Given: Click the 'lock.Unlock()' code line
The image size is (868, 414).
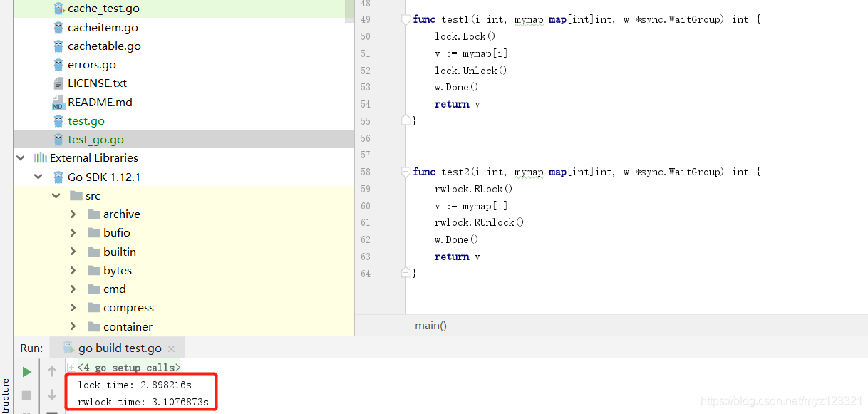Looking at the screenshot, I should click(x=470, y=71).
